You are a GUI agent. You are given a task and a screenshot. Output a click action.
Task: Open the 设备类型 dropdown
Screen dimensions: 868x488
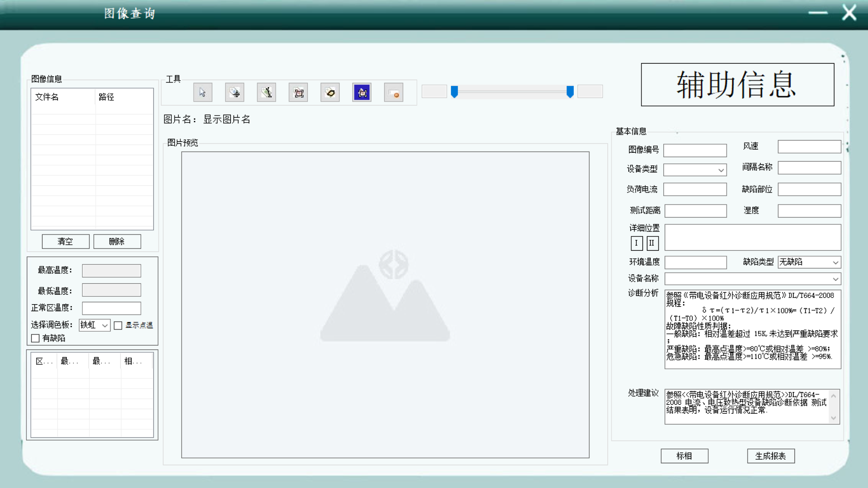(721, 170)
